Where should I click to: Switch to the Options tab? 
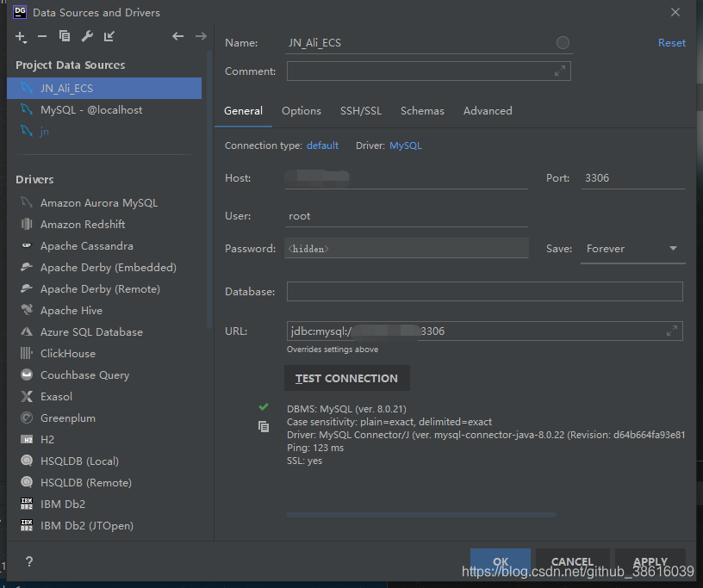coord(302,111)
